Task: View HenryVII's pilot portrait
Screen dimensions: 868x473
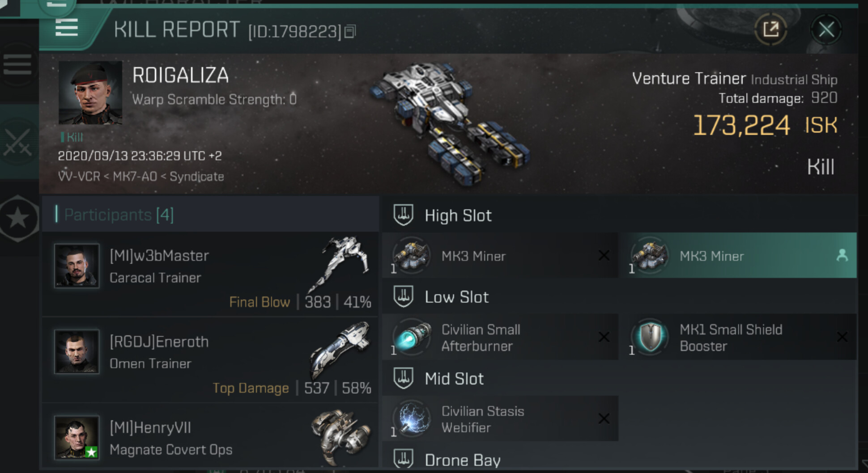Action: 77,438
